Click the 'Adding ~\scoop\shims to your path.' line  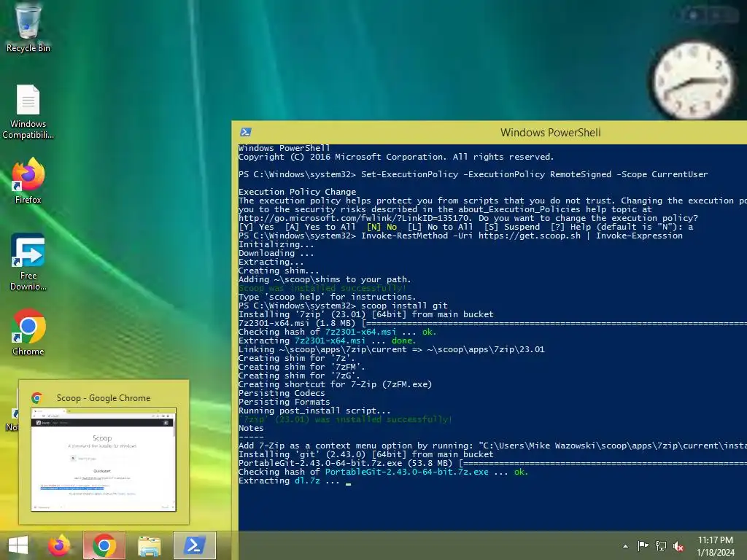[x=325, y=279]
